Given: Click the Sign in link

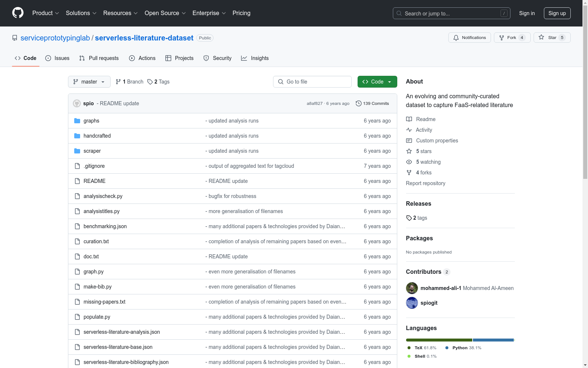Looking at the screenshot, I should (x=527, y=13).
